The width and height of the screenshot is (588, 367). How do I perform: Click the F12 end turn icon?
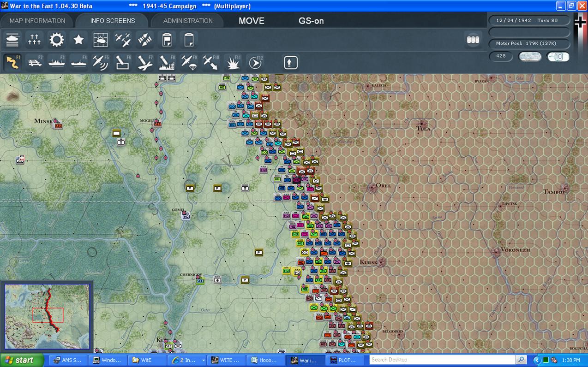(x=255, y=62)
